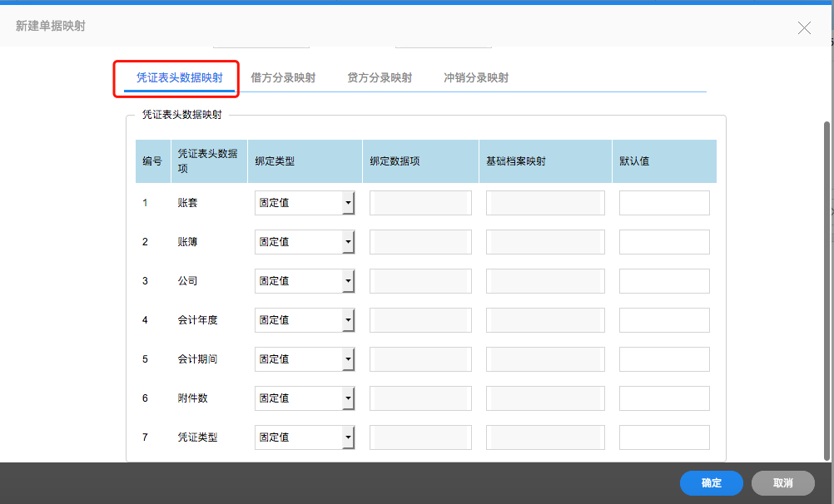The image size is (834, 504).
Task: Go to 冲销分录映射 tab
Action: click(476, 78)
